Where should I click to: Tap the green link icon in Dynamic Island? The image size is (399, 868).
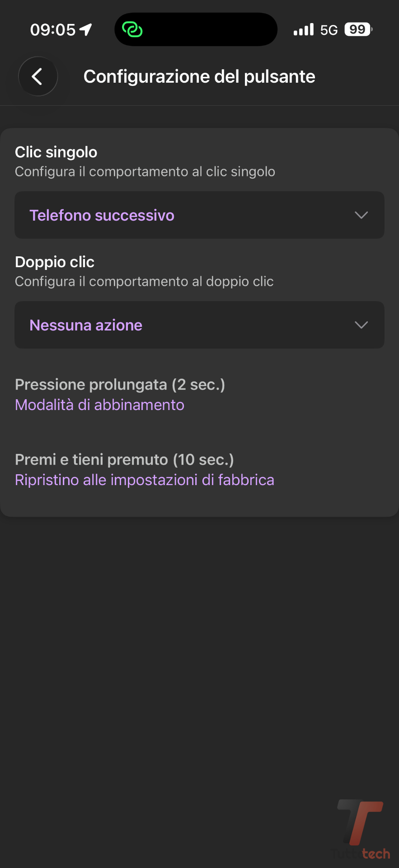pos(132,30)
